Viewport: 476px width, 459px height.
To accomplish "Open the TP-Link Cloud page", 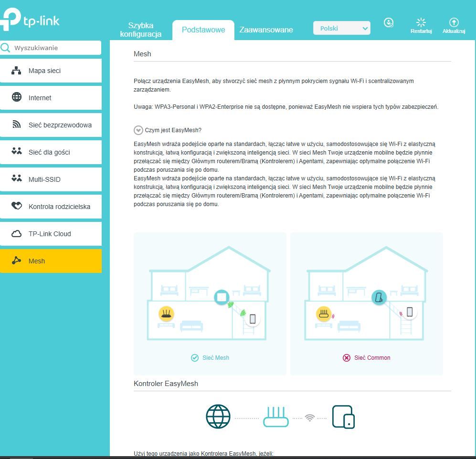I will point(51,234).
